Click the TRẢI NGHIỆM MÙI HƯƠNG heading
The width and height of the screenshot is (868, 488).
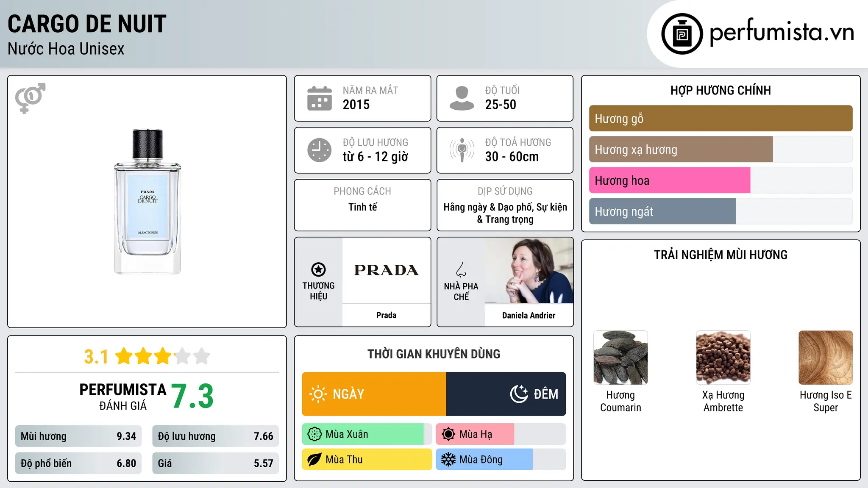click(721, 255)
